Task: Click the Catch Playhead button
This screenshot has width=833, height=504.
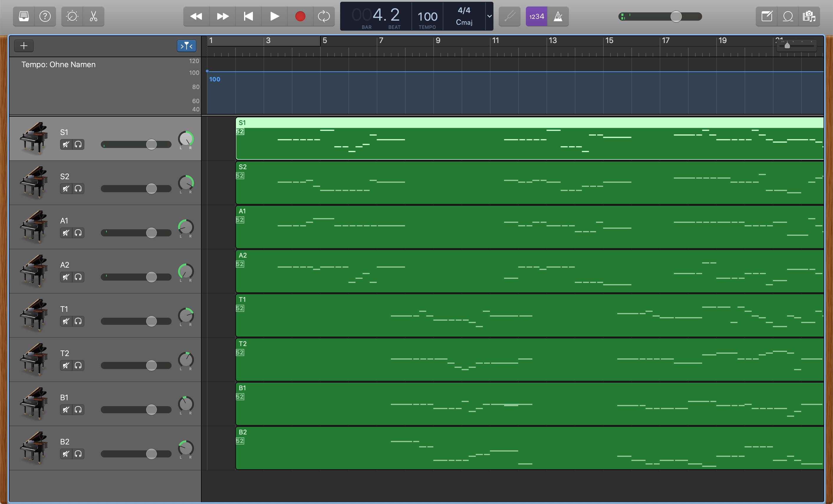Action: coord(186,46)
